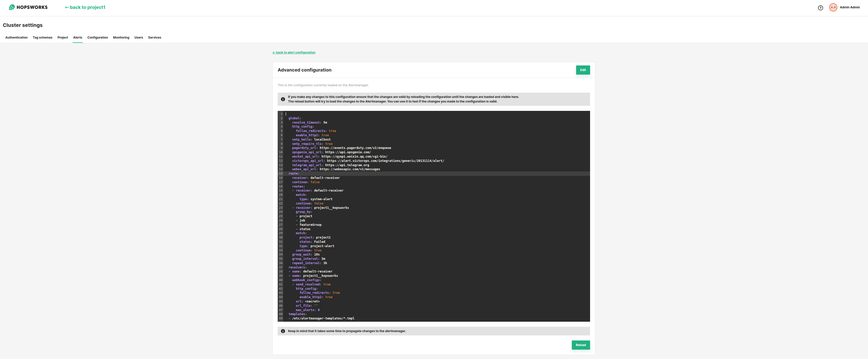Image resolution: width=868 pixels, height=359 pixels.
Task: Switch to the Tag schemas tab
Action: (42, 37)
